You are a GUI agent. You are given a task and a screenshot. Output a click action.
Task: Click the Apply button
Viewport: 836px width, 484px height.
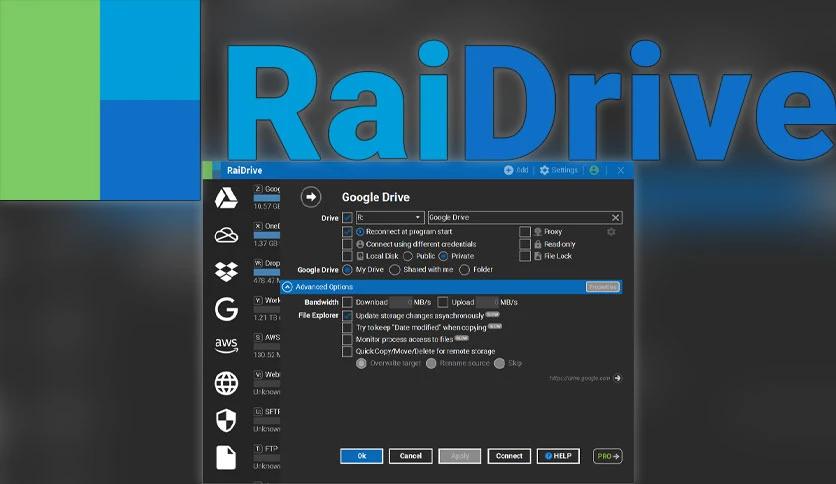point(460,456)
